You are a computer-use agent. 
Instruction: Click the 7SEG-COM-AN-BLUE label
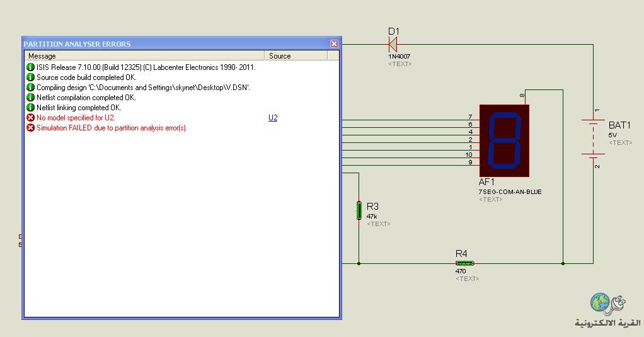coord(510,191)
